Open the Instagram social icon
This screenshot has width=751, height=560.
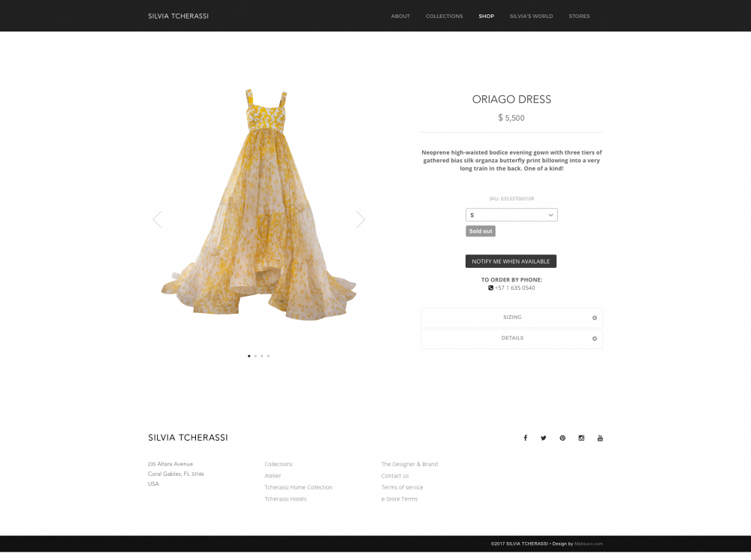(581, 438)
